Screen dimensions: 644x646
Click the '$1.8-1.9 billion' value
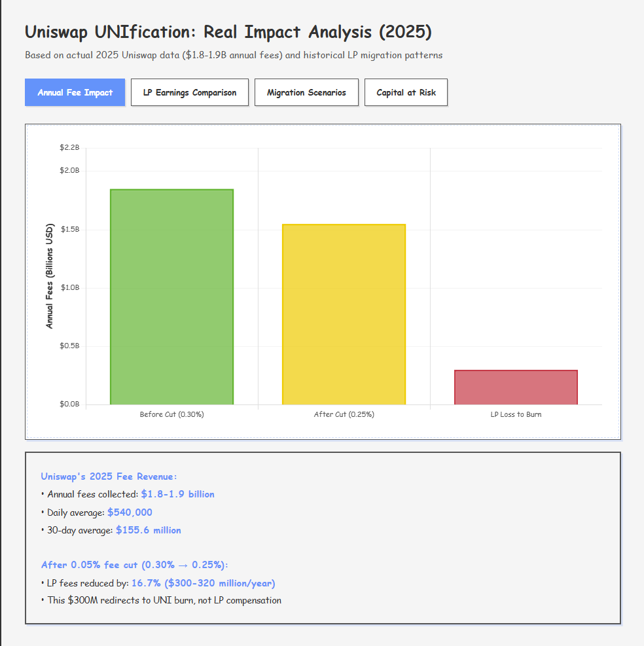click(177, 494)
